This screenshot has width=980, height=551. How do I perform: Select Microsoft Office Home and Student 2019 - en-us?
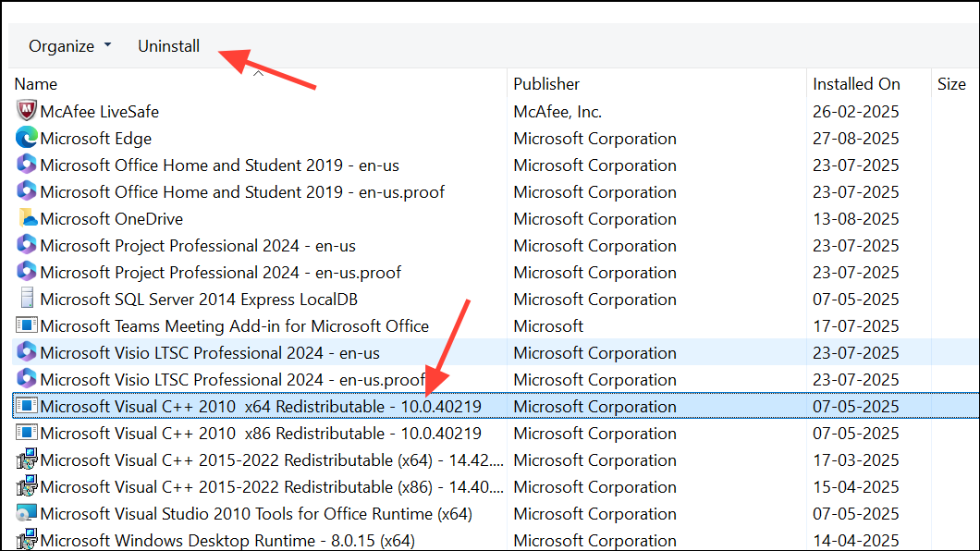pos(219,165)
